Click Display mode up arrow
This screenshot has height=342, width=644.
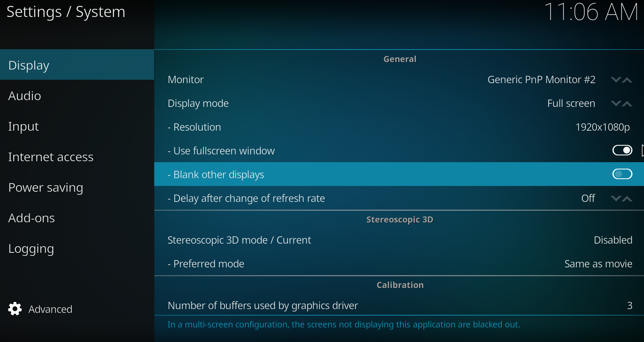click(x=627, y=103)
